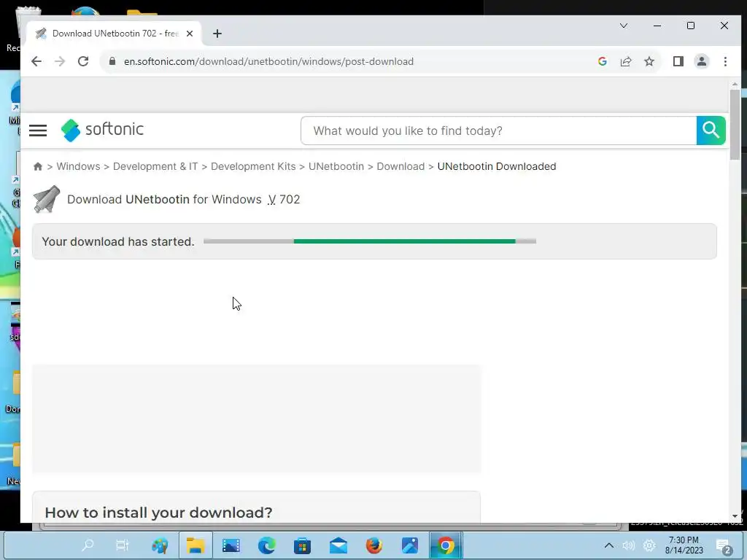Bookmark this page with the star
The image size is (747, 560).
click(x=649, y=61)
